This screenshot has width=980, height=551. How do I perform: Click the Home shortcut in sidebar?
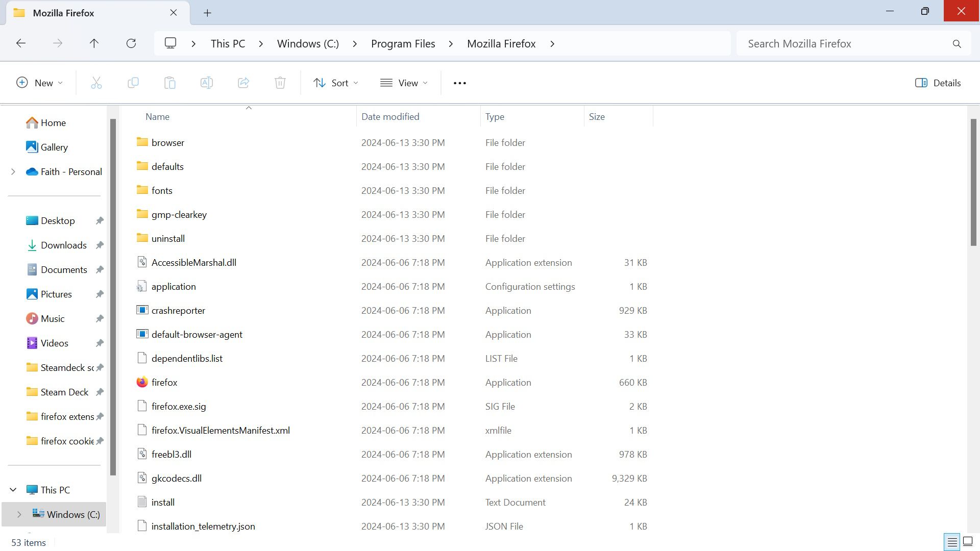click(x=53, y=122)
